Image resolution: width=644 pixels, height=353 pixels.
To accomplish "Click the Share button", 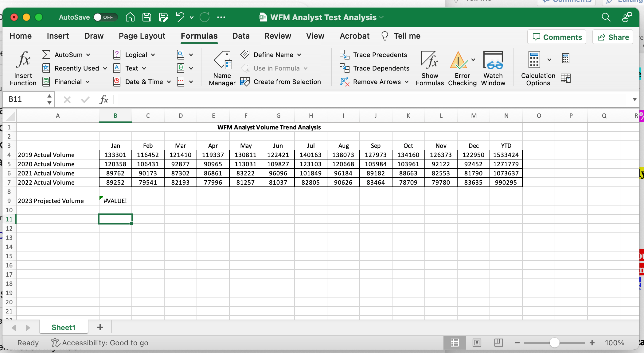I will pos(613,37).
